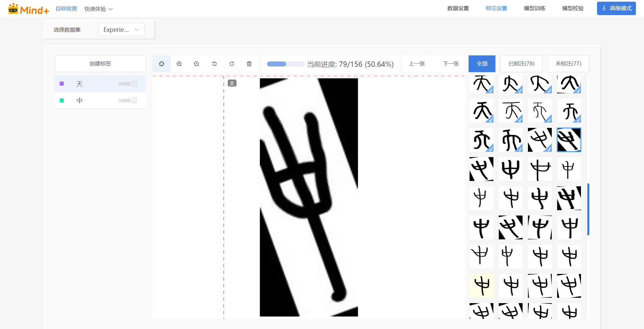Open the shortcut key badge next to label 中
Viewport: 644px width, 329px height.
coord(134,100)
